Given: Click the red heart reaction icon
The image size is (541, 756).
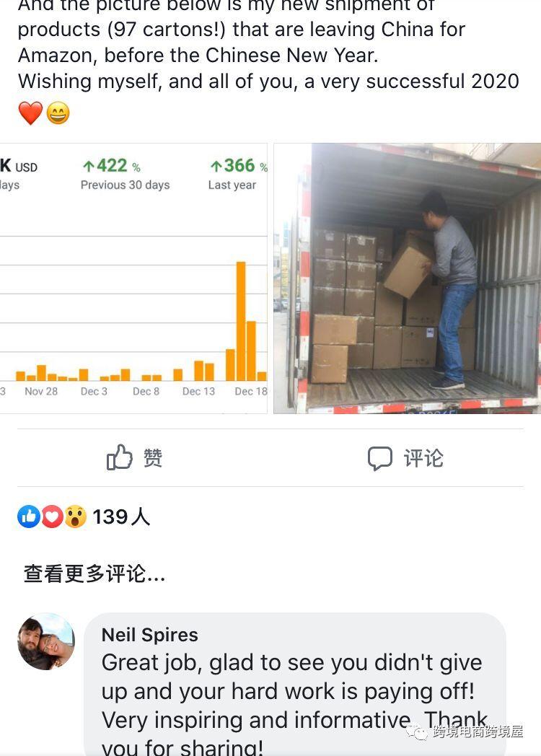Looking at the screenshot, I should (52, 517).
